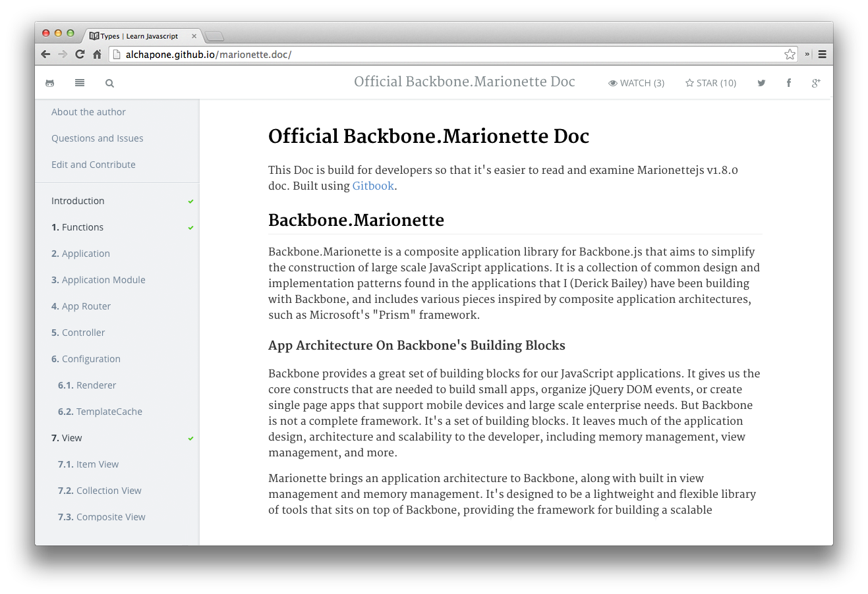Toggle the sidebar summary with the list icon
Image resolution: width=868 pixels, height=594 pixels.
(x=80, y=83)
